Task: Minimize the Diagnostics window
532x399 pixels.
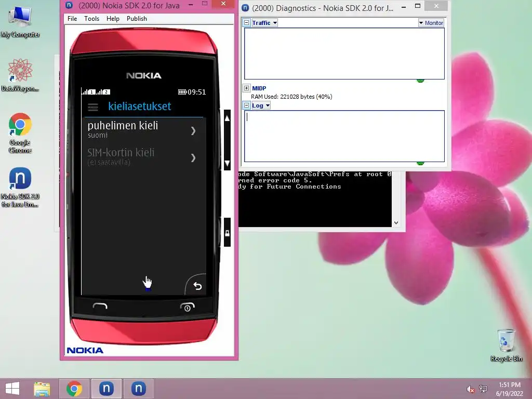Action: tap(403, 6)
